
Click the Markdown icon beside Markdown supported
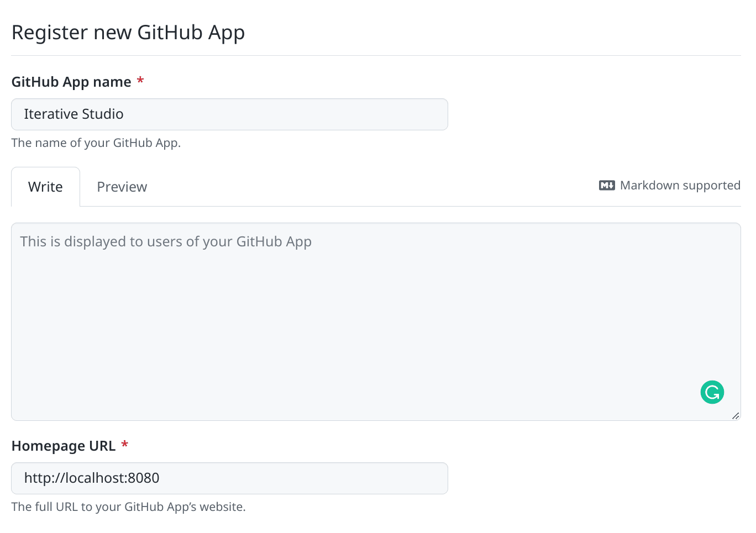[607, 186]
